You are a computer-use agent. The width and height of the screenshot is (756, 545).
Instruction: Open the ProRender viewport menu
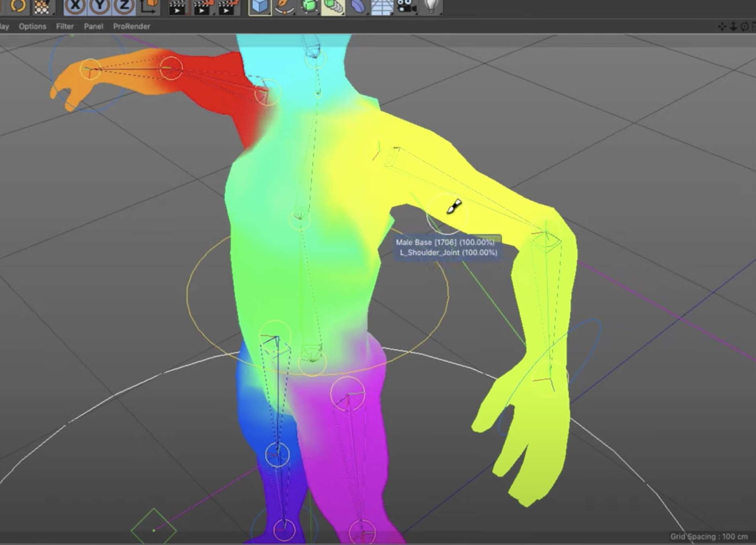[131, 27]
